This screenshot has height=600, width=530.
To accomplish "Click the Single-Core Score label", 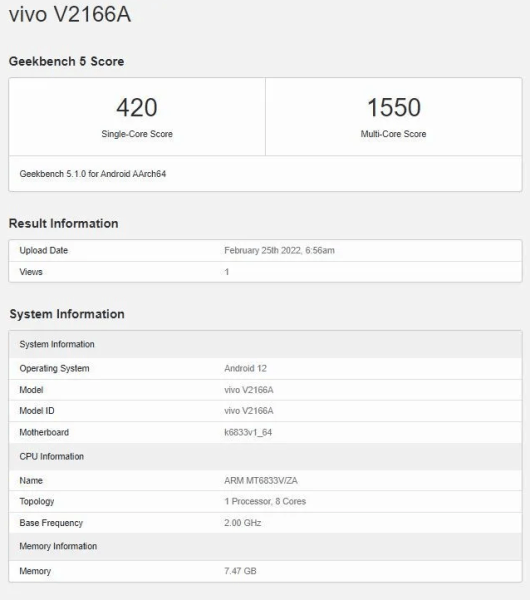I will [x=137, y=134].
